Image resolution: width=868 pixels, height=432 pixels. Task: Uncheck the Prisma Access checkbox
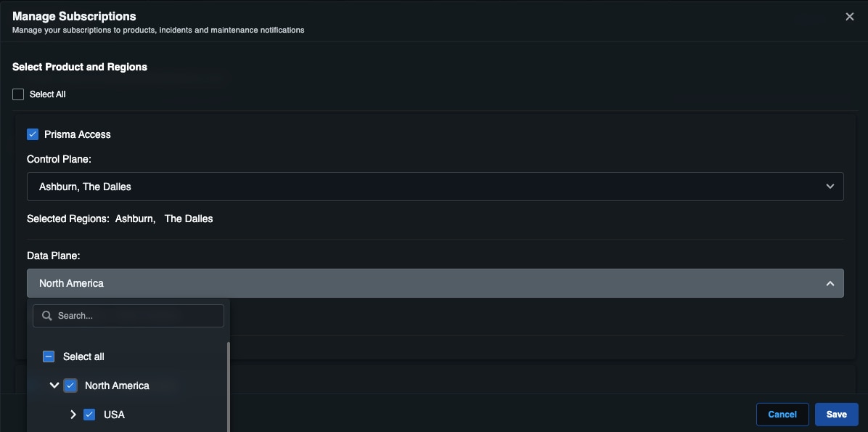[33, 134]
